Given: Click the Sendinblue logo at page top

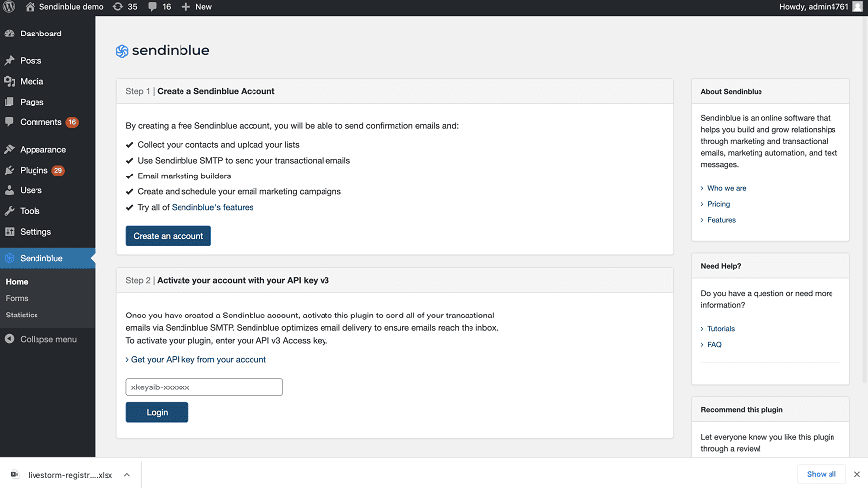Looking at the screenshot, I should pyautogui.click(x=163, y=51).
